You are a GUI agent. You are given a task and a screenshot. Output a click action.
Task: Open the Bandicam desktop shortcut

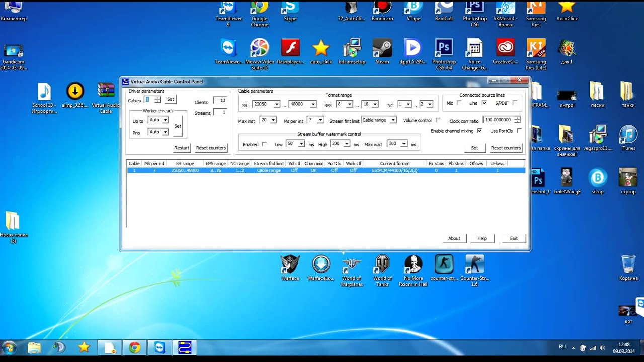382,10
